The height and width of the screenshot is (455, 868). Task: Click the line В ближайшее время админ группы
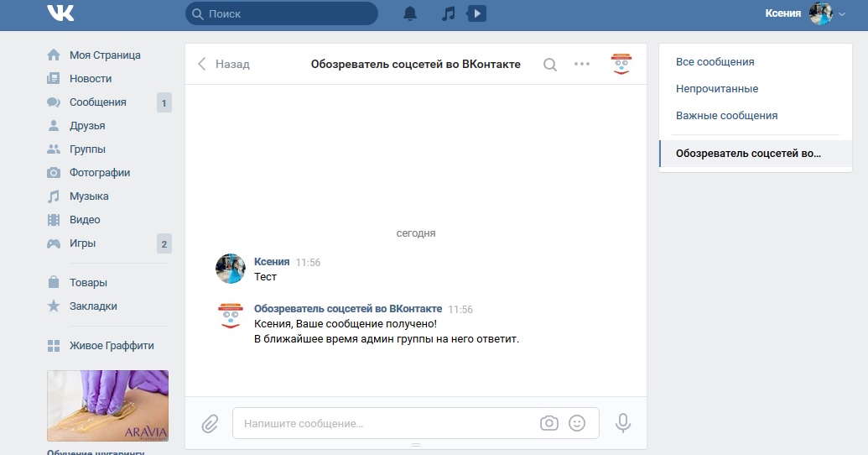pos(387,338)
